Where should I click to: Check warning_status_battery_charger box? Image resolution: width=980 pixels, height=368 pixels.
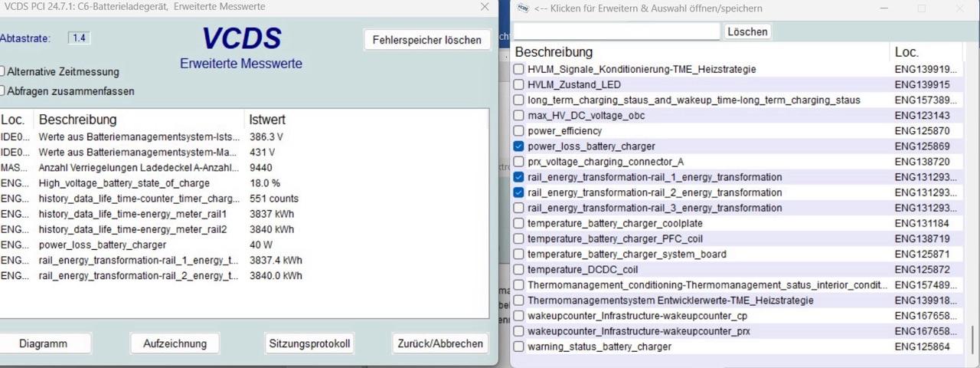[x=519, y=347]
